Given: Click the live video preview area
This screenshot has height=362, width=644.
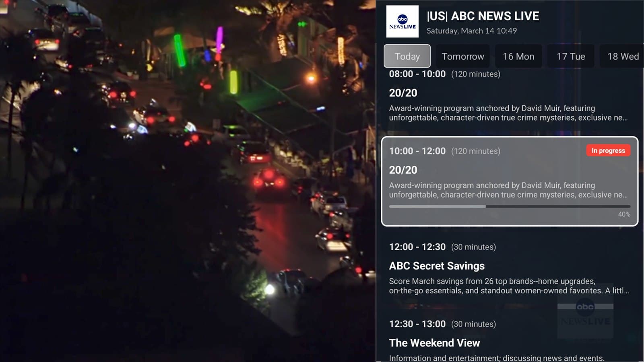Looking at the screenshot, I should coord(188,181).
